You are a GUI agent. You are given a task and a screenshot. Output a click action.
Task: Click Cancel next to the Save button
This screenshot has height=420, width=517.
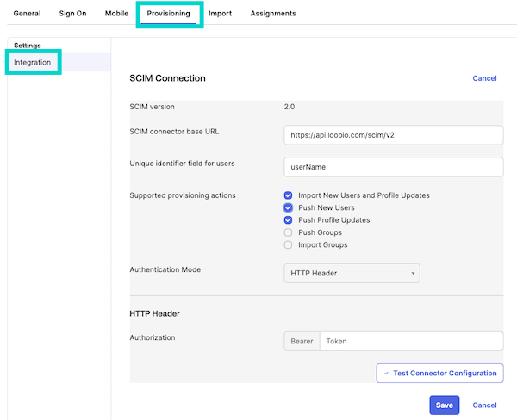[x=484, y=405]
